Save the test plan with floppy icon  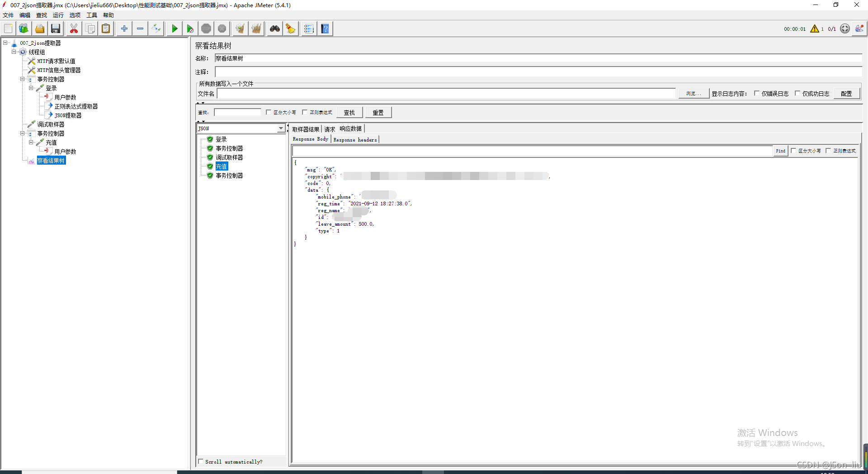click(56, 28)
